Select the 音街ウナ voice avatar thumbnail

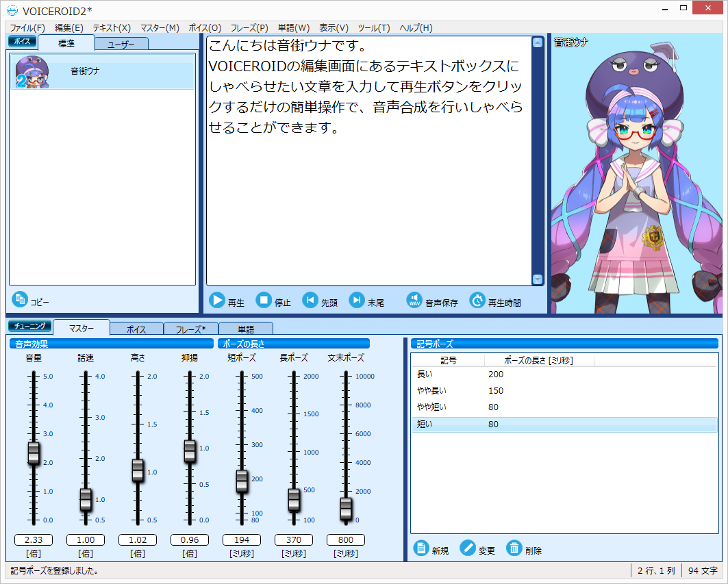(32, 71)
